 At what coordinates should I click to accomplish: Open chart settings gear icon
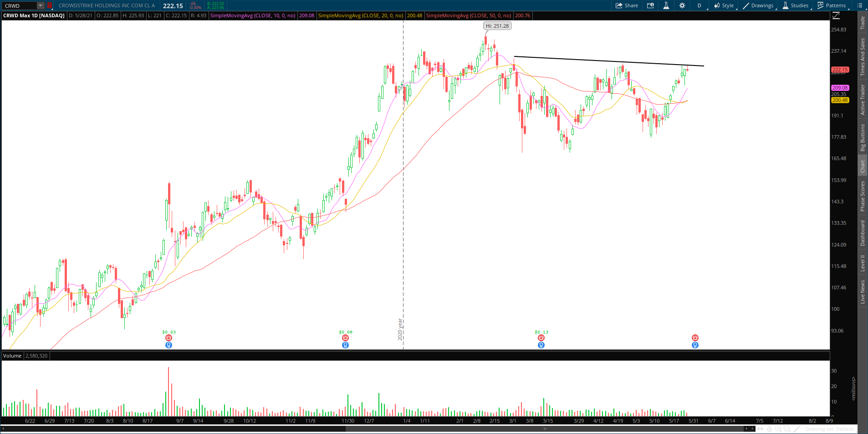682,5
